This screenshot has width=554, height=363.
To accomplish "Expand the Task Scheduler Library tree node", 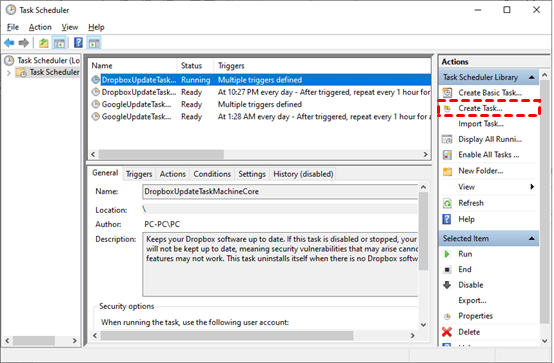I will tap(9, 73).
